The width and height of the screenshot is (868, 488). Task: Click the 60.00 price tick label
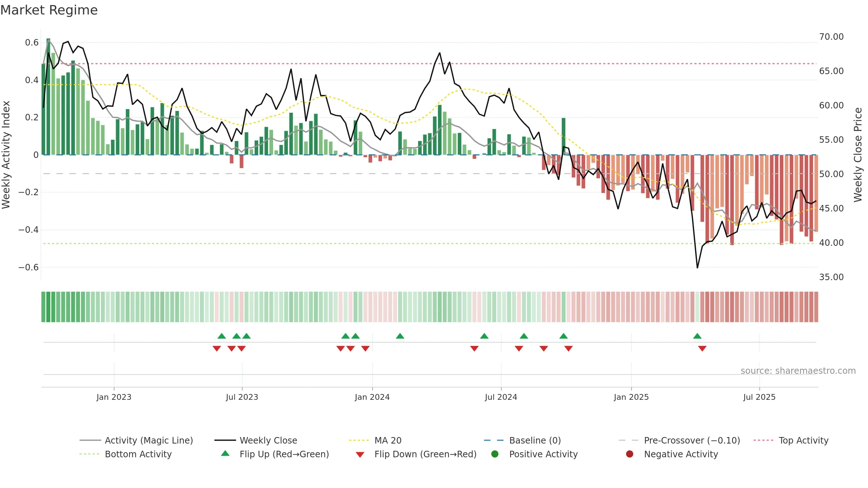point(831,106)
